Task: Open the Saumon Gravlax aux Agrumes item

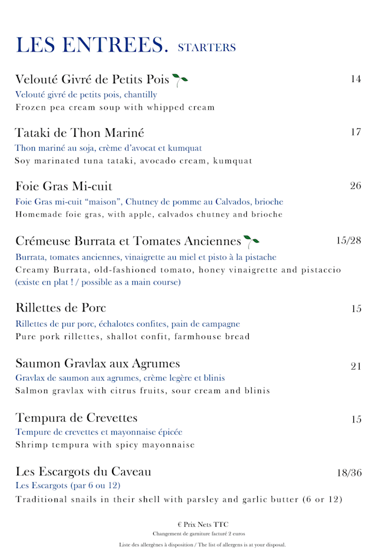Action: pyautogui.click(x=97, y=362)
